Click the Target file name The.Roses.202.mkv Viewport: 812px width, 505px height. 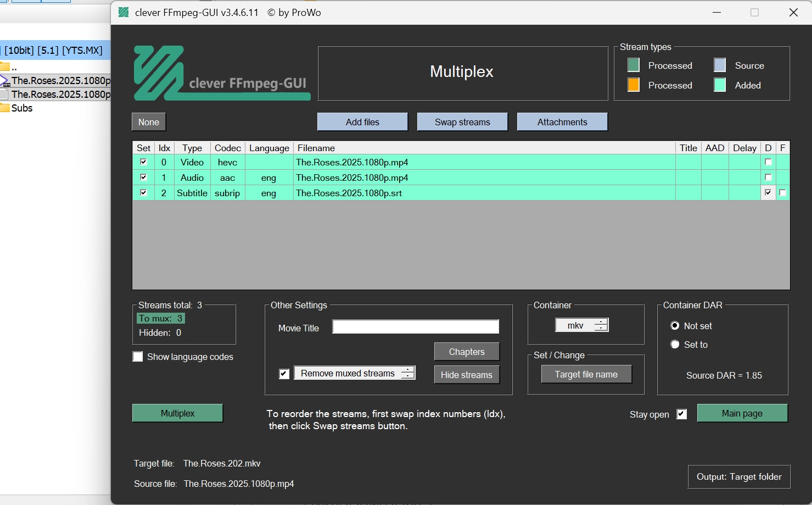point(222,463)
